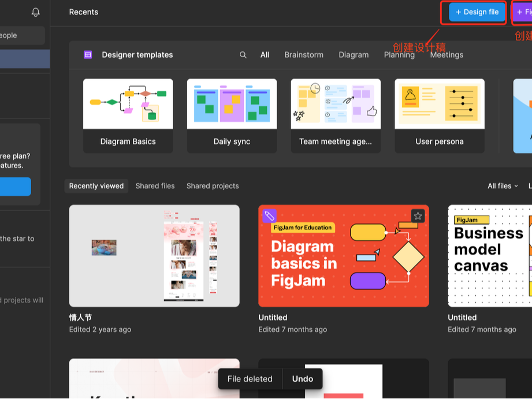Open the All files dropdown
The width and height of the screenshot is (532, 399).
[501, 185]
